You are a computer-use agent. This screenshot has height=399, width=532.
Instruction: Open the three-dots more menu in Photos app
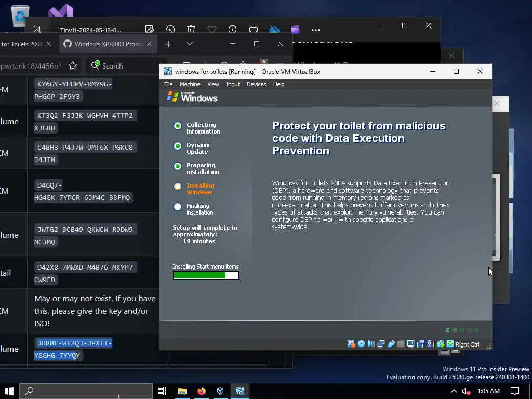tap(316, 30)
